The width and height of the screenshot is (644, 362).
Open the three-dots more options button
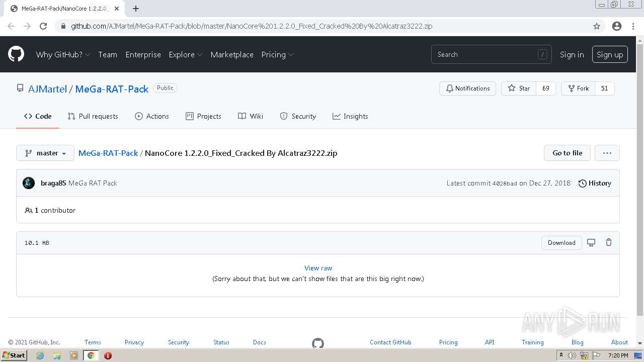[x=607, y=153]
